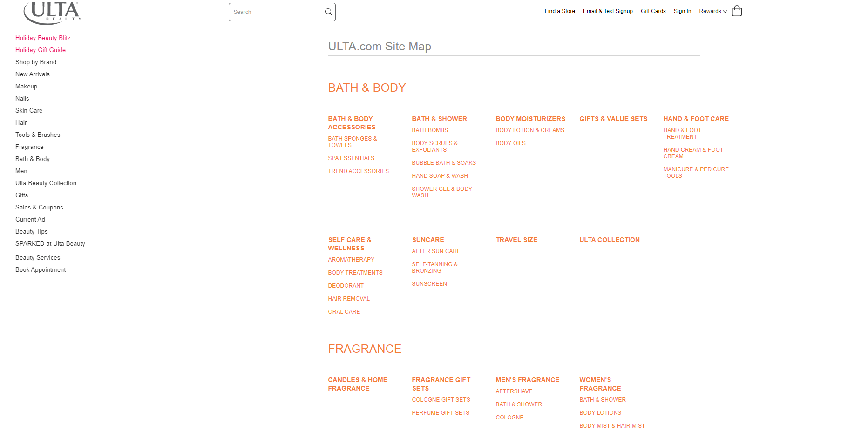
Task: Open HAND CREAM & FOOT CREAM link
Action: click(x=693, y=153)
